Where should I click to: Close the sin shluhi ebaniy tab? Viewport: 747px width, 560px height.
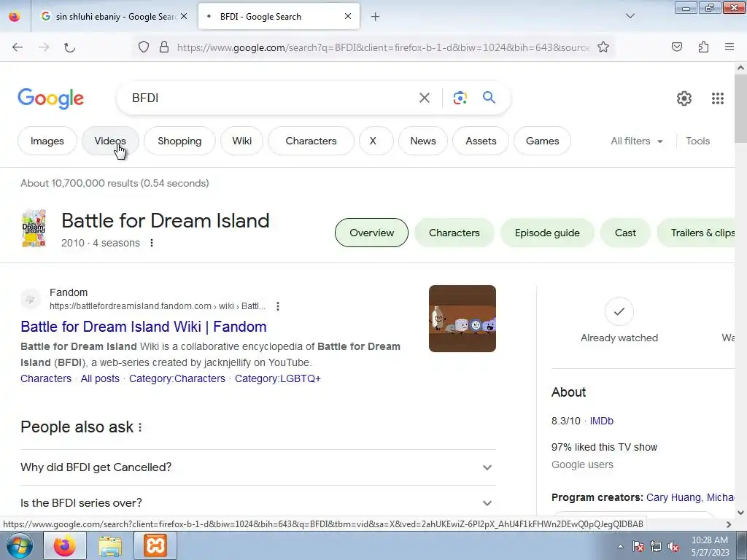coord(184,16)
